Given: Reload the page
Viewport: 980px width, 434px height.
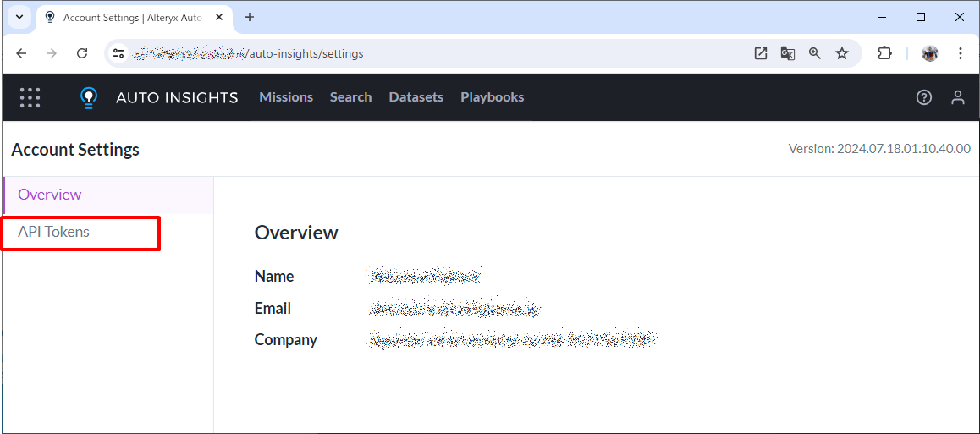Looking at the screenshot, I should coord(82,53).
